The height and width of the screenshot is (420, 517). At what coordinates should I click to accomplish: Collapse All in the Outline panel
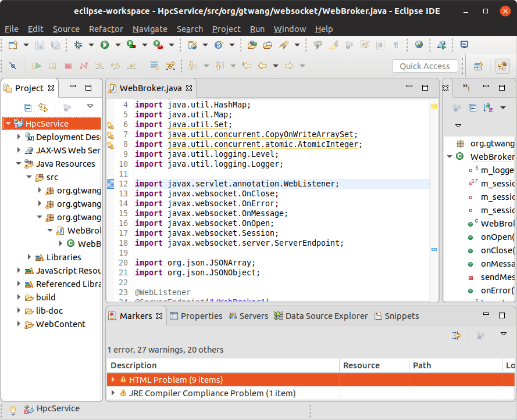tap(472, 107)
